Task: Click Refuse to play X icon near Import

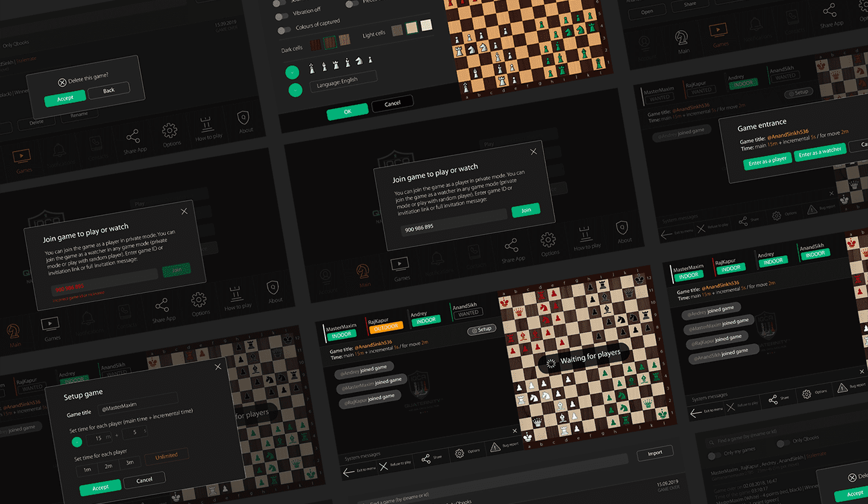Action: click(383, 467)
